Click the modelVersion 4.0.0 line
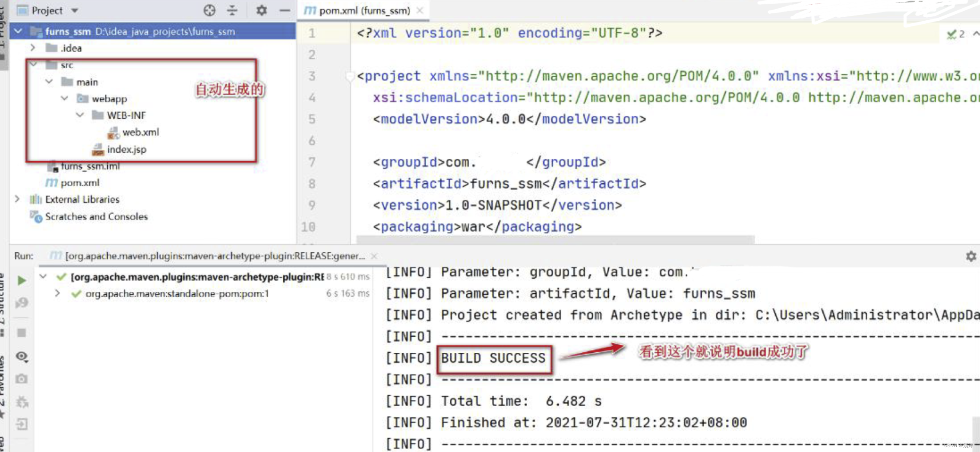 (x=509, y=119)
